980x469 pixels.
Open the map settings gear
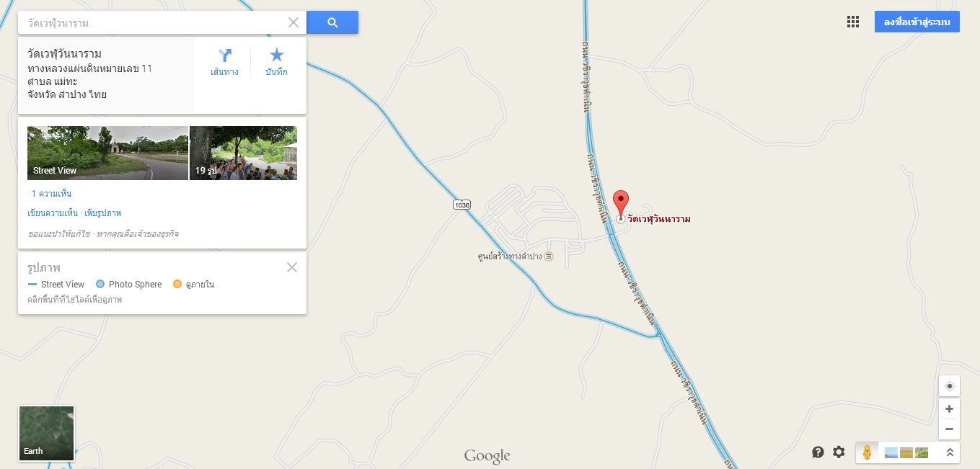click(839, 452)
